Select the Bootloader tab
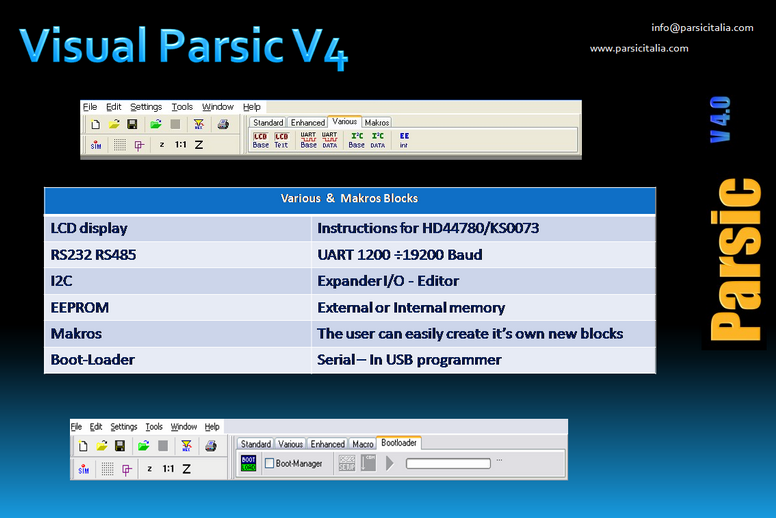Viewport: 776px width, 518px height. 399,443
